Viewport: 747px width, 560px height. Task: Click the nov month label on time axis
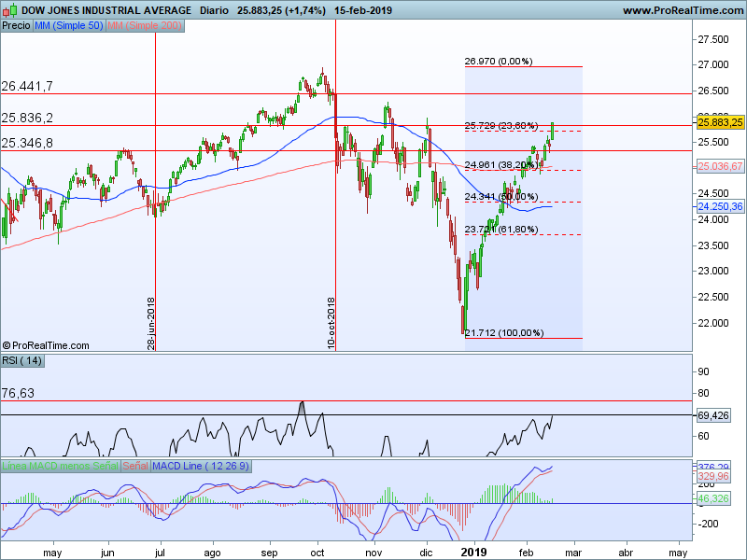(x=374, y=553)
